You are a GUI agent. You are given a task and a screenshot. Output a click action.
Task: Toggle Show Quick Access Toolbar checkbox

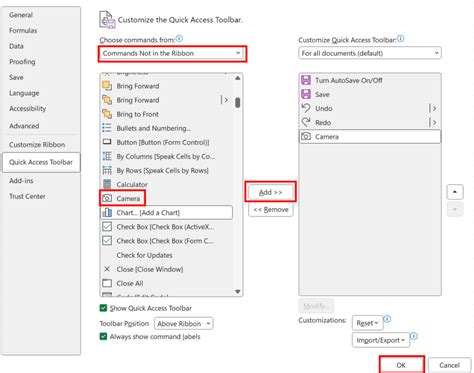[103, 308]
